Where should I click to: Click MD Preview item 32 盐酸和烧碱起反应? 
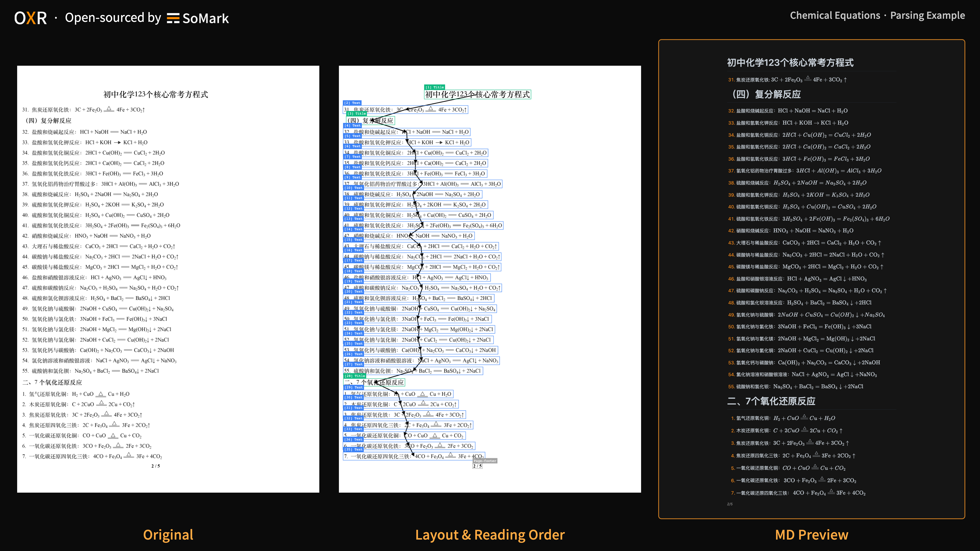[787, 111]
